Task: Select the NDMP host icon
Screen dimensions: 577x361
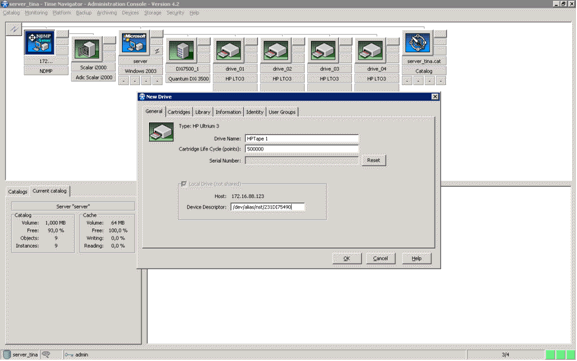Action: point(39,42)
